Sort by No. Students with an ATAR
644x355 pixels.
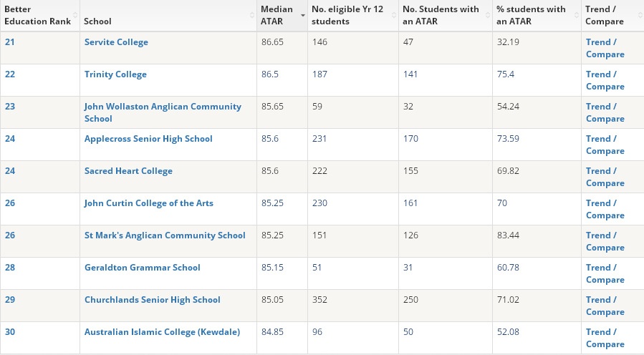point(441,15)
